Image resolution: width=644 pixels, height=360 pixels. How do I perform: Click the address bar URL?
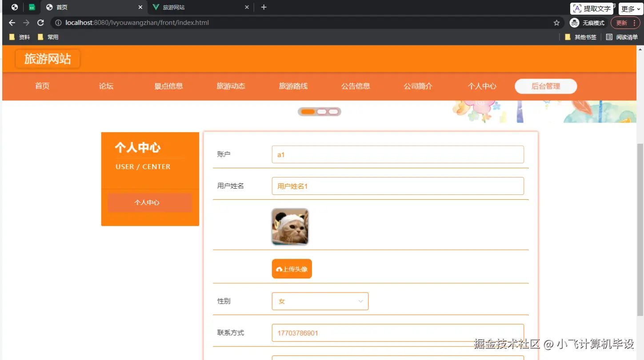[137, 23]
